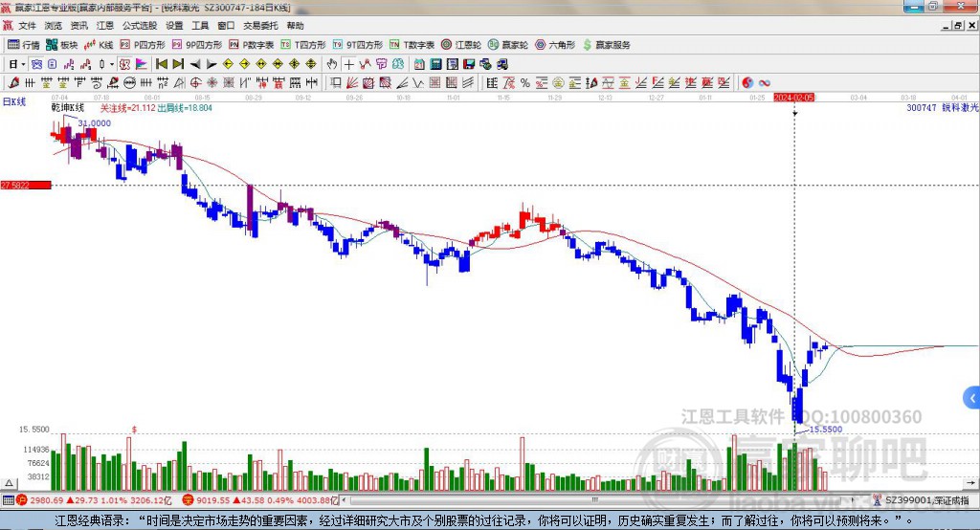Click the 乾坤K线 indicator label
The image size is (980, 530).
coord(68,107)
